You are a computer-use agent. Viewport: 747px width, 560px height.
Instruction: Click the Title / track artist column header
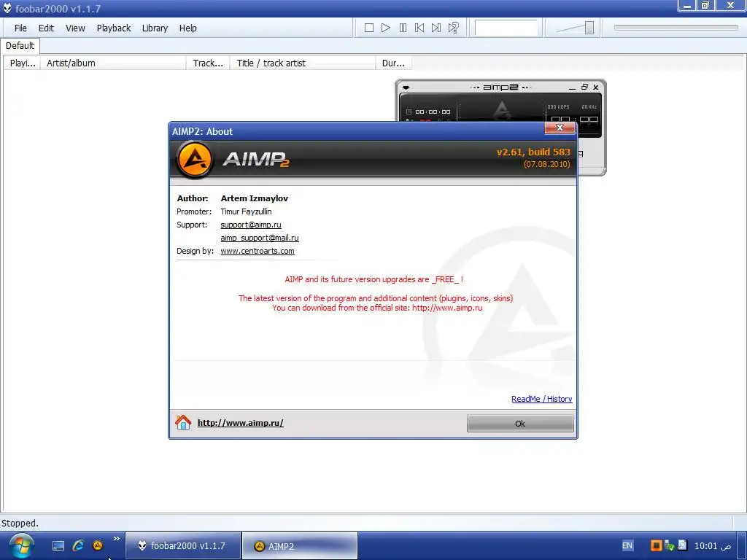click(x=303, y=63)
